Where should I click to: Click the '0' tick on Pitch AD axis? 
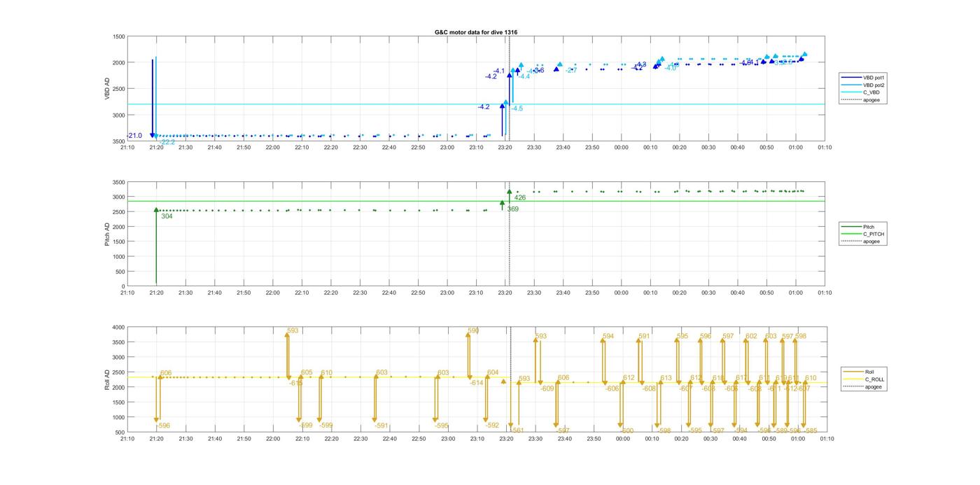point(123,287)
